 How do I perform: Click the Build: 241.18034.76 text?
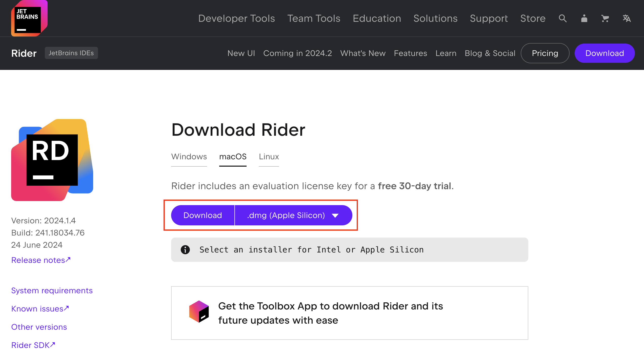48,233
